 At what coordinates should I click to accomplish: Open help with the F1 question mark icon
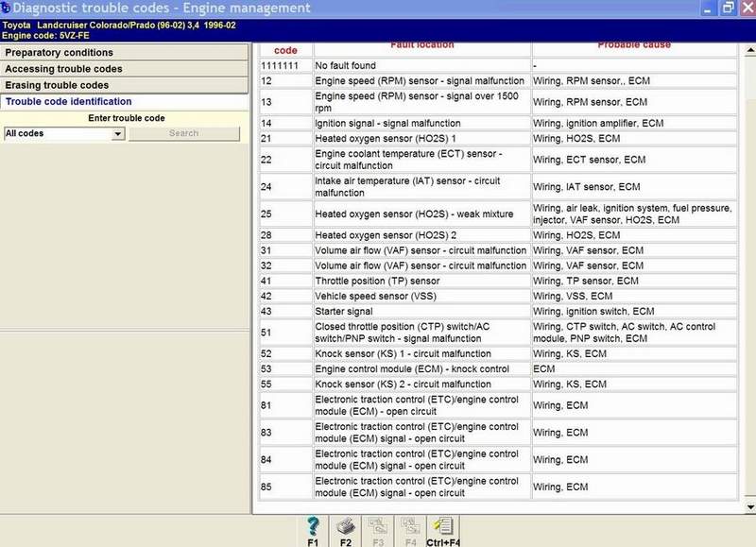coord(313,528)
